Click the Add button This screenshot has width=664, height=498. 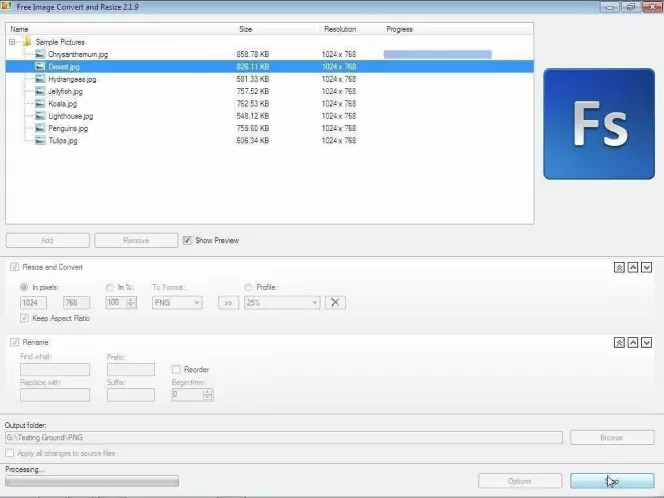click(47, 240)
